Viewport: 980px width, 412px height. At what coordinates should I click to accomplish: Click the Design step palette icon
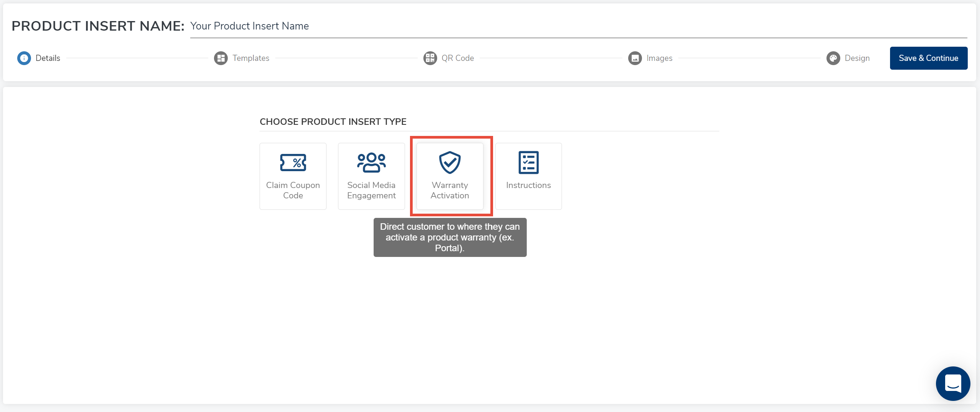[x=833, y=58]
